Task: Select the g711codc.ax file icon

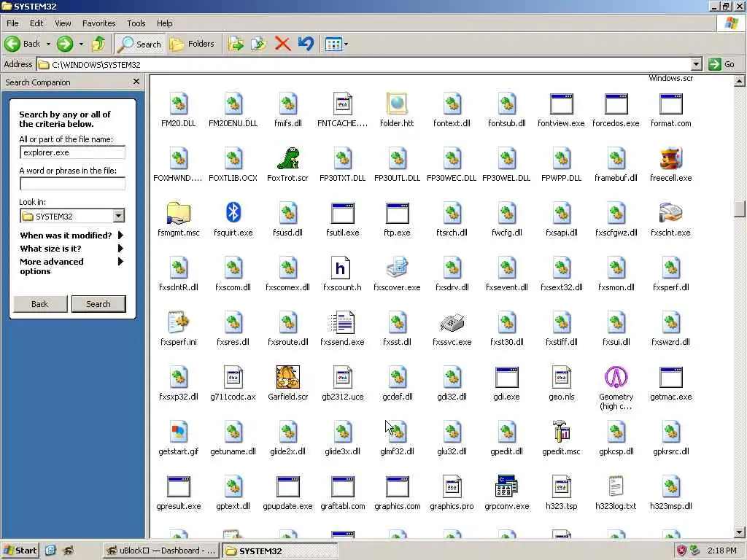Action: point(233,377)
